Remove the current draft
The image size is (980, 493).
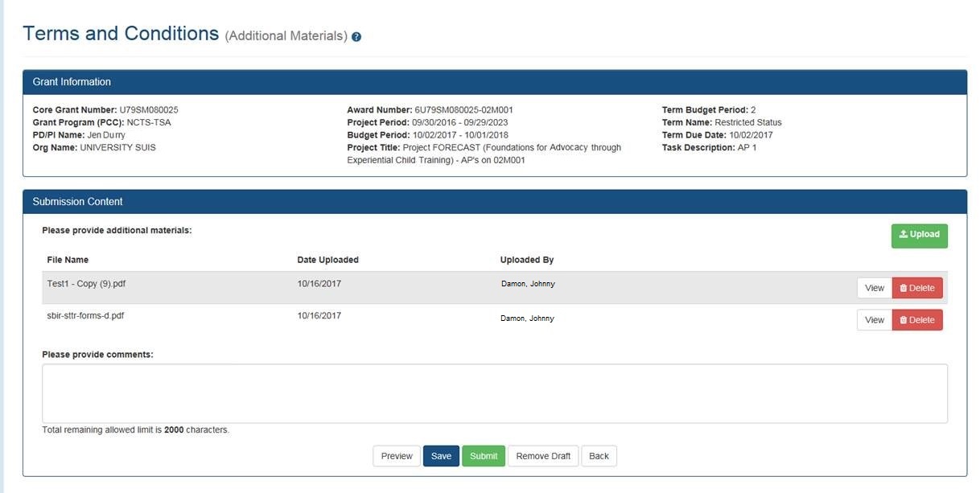[542, 455]
